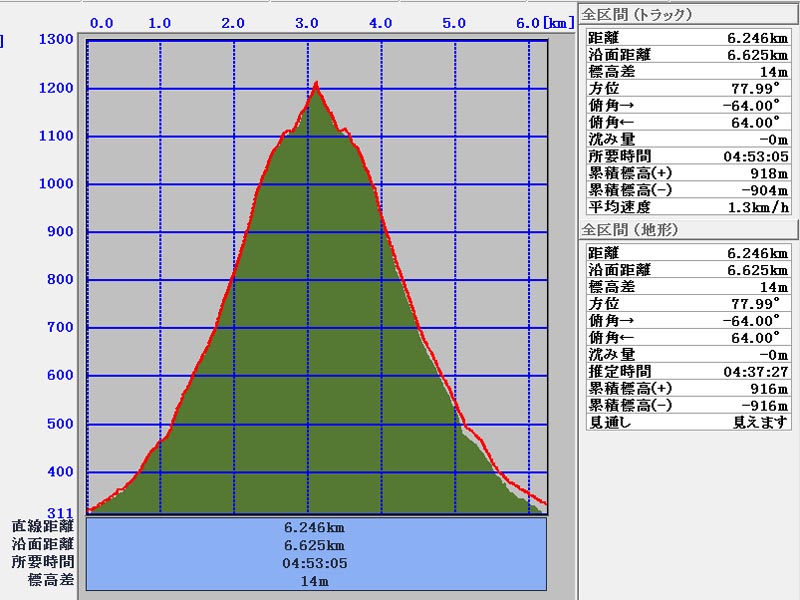Select the 全区間（トラック） panel header
The width and height of the screenshot is (800, 600).
point(637,14)
